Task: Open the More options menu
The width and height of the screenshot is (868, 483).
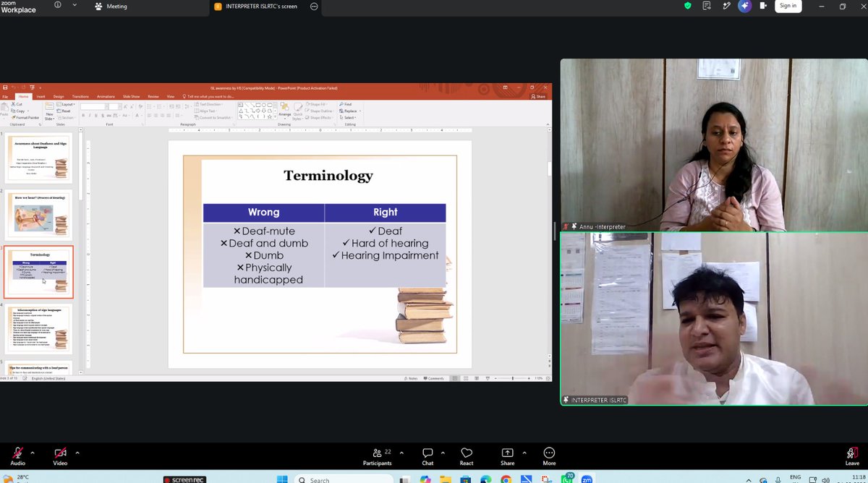Action: [x=549, y=456]
